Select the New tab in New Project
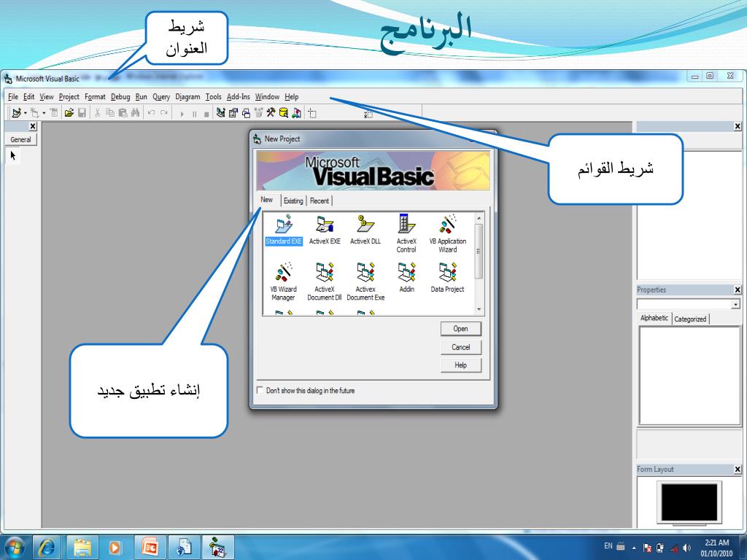Screen dimensions: 747x560 (267, 200)
